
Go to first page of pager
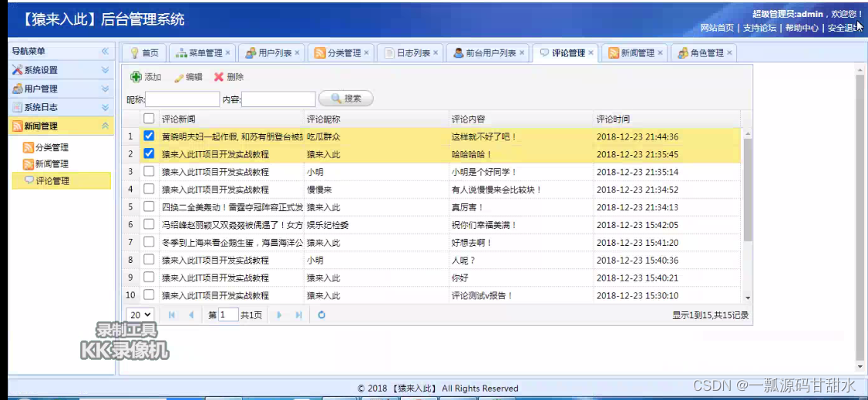[172, 314]
